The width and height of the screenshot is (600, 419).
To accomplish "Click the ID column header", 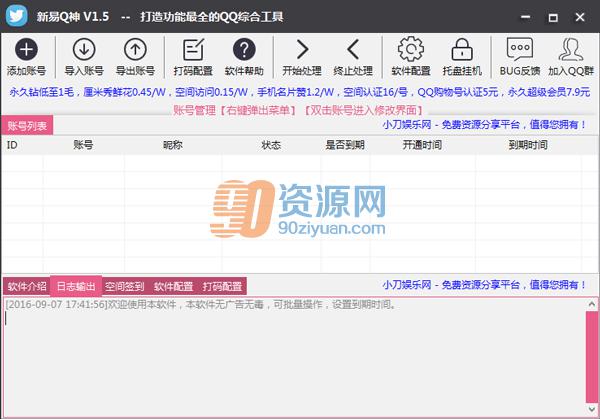I will click(12, 145).
